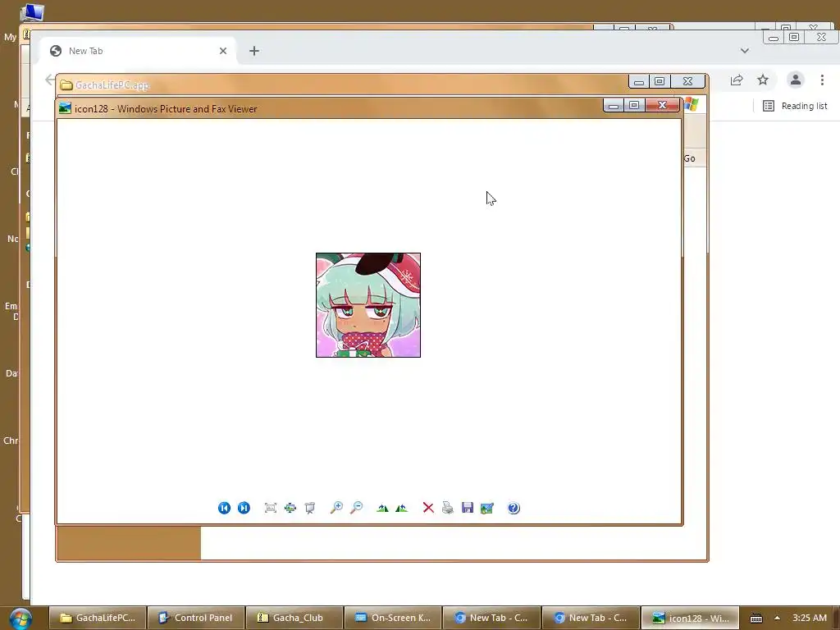This screenshot has width=840, height=630.
Task: Rotate the image counterclockwise
Action: click(402, 508)
